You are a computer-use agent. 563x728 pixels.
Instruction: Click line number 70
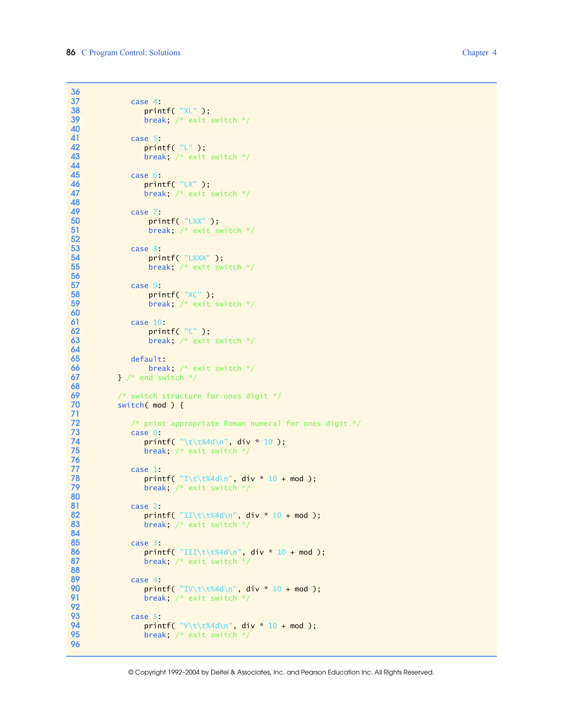75,405
